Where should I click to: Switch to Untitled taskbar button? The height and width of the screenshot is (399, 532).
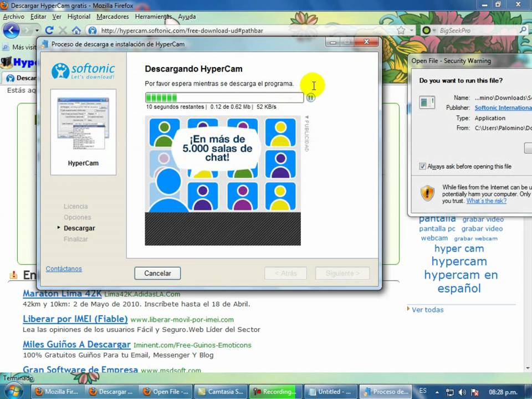[x=331, y=392]
